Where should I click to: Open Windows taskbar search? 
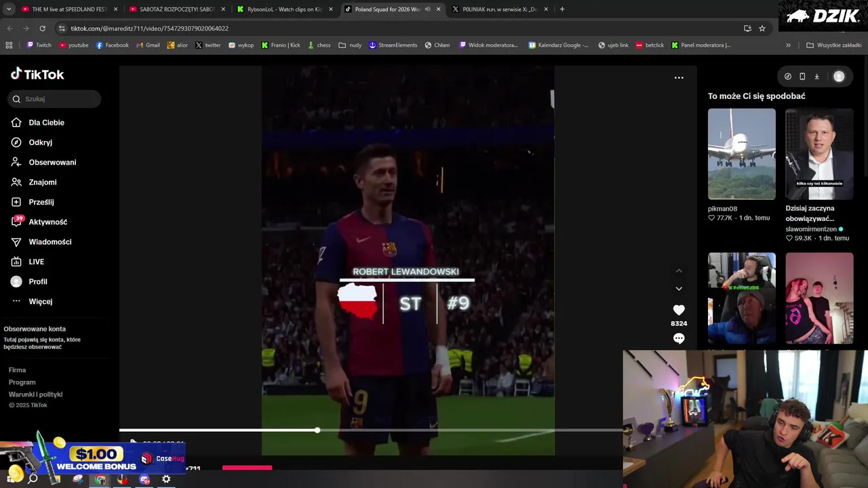(x=33, y=479)
